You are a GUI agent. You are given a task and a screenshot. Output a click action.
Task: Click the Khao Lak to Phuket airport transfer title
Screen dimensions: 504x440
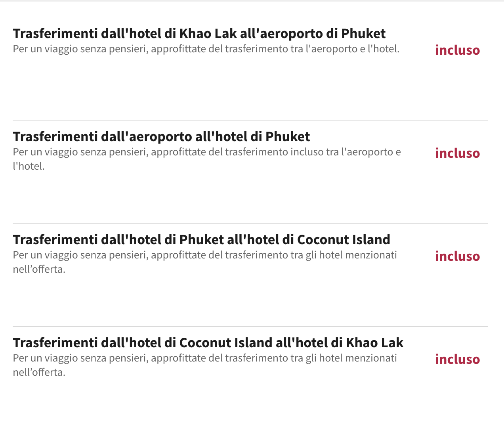[x=199, y=34]
